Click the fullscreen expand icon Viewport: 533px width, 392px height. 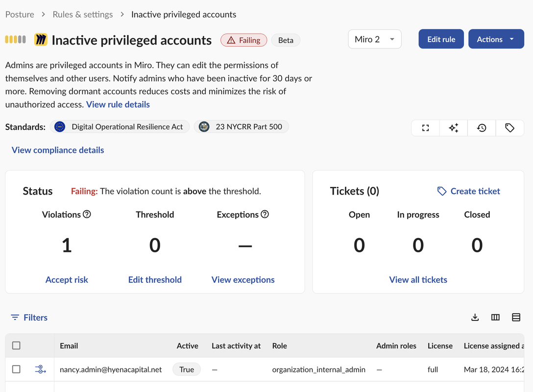tap(426, 128)
